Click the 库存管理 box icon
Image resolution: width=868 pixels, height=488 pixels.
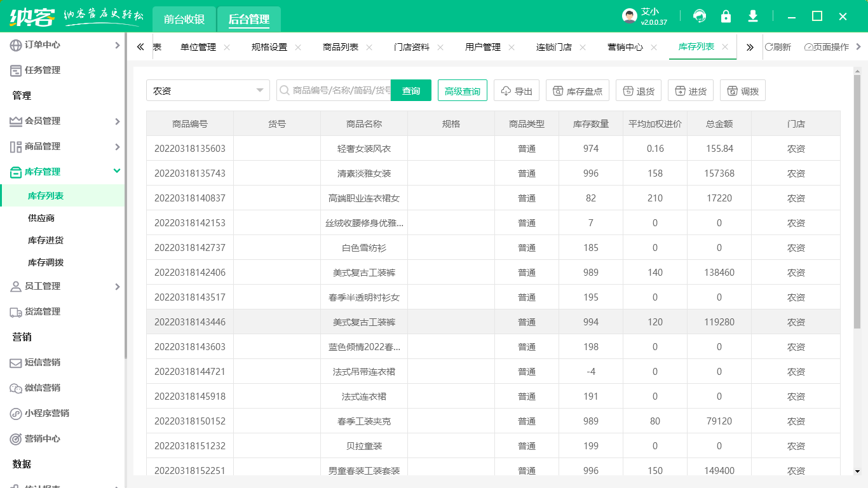click(x=16, y=172)
